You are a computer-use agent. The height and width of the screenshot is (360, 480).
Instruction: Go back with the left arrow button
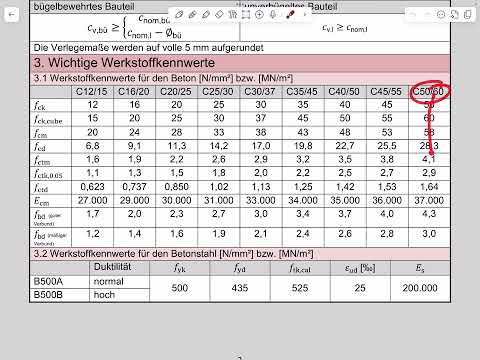(x=12, y=14)
